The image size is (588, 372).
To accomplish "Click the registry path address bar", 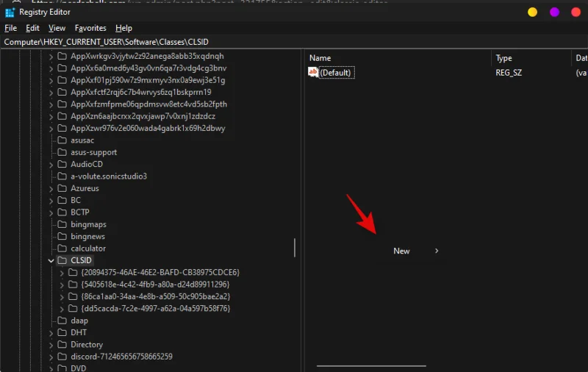I will 294,42.
